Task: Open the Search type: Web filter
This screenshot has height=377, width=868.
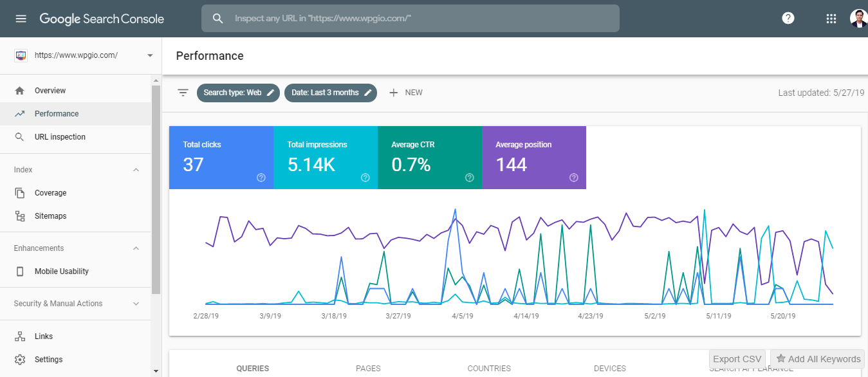Action: click(239, 93)
